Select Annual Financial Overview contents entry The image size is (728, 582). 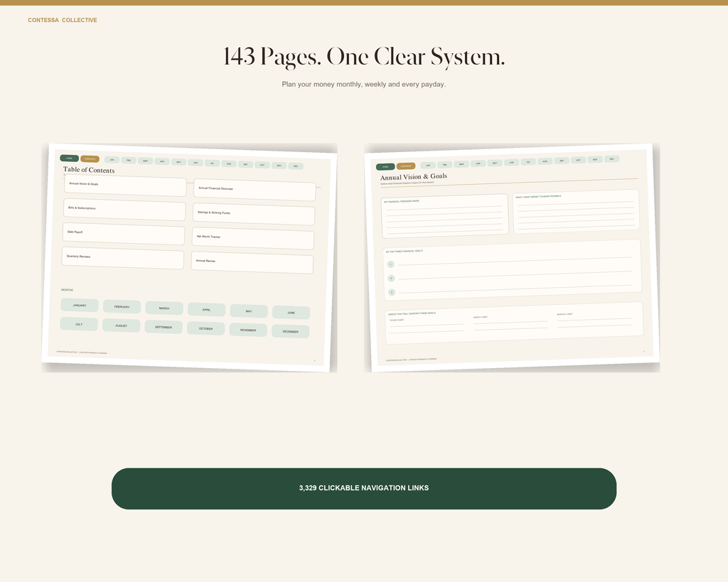click(255, 189)
